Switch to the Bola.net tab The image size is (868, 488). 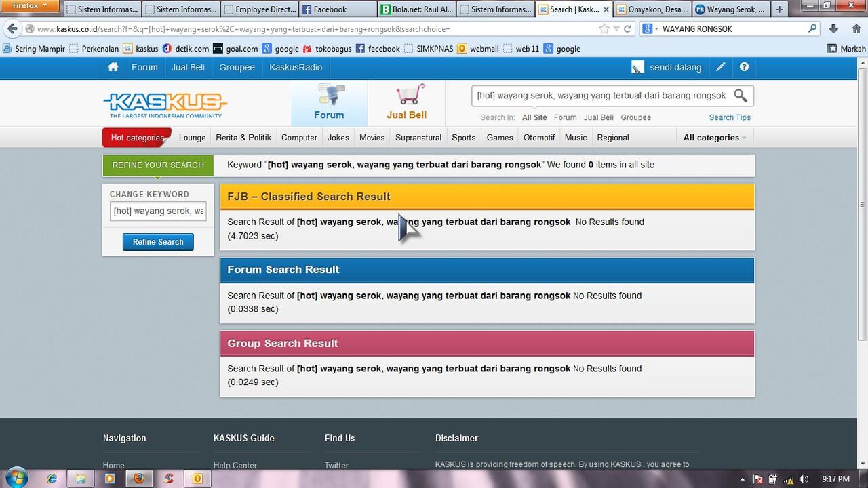[416, 9]
